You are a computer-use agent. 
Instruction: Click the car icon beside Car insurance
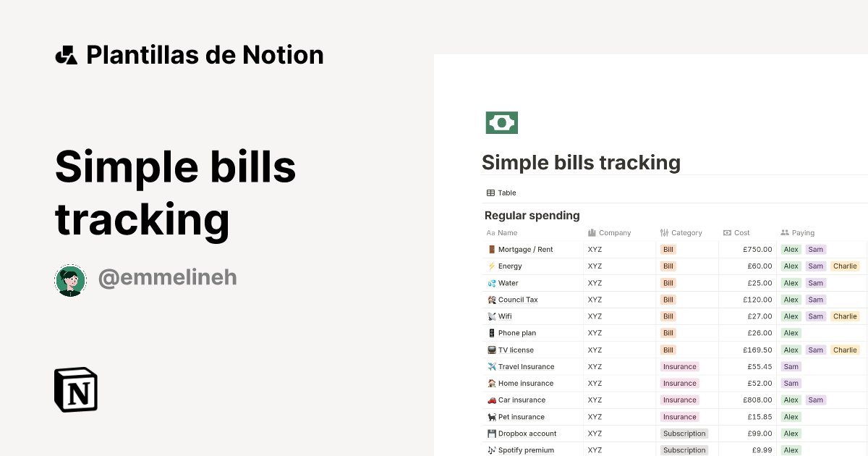[x=490, y=400]
